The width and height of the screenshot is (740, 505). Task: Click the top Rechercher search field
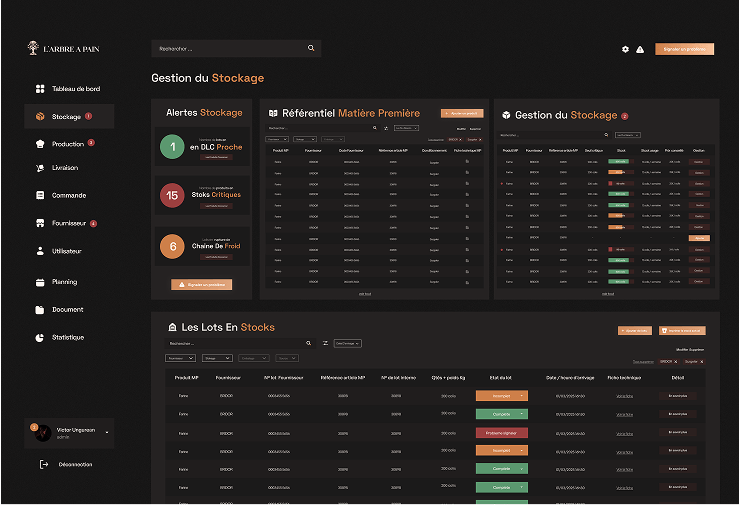click(x=236, y=49)
